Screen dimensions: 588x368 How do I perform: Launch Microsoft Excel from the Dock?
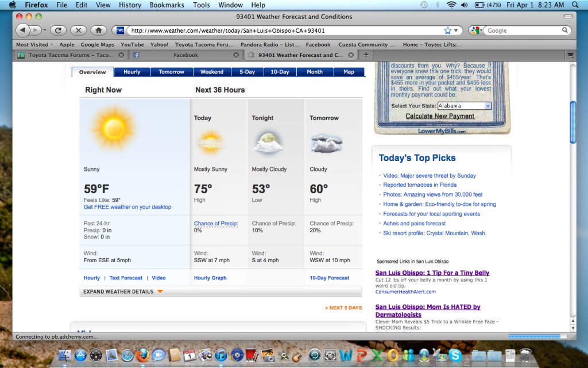coord(377,355)
